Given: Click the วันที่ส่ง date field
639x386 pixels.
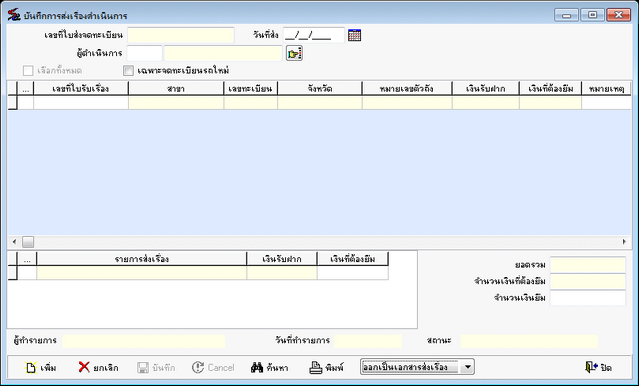Looking at the screenshot, I should coord(314,35).
